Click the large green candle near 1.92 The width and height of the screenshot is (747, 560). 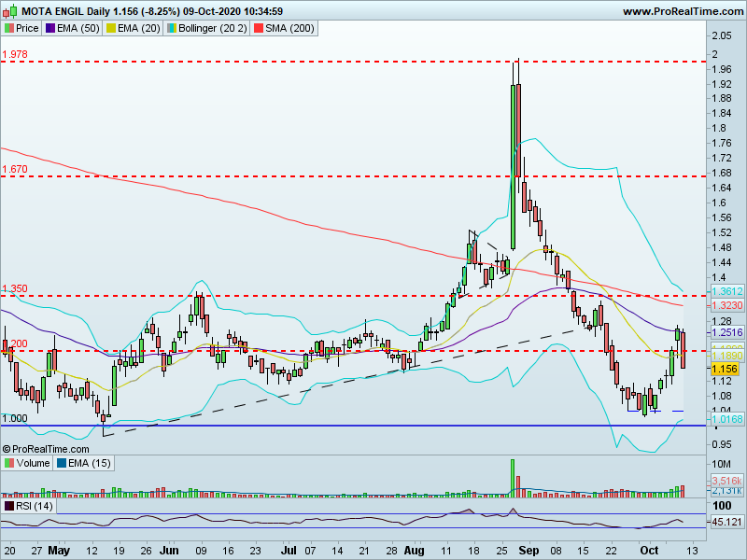pos(513,167)
